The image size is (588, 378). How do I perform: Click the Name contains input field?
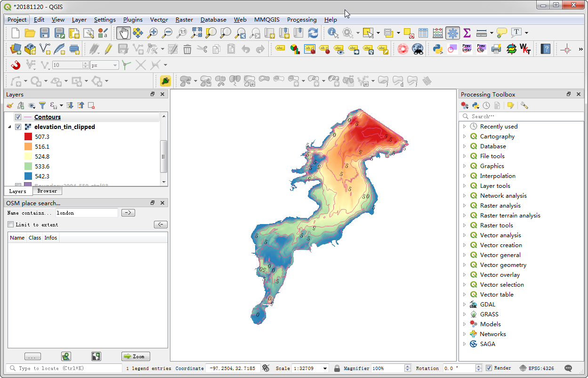[x=87, y=213]
